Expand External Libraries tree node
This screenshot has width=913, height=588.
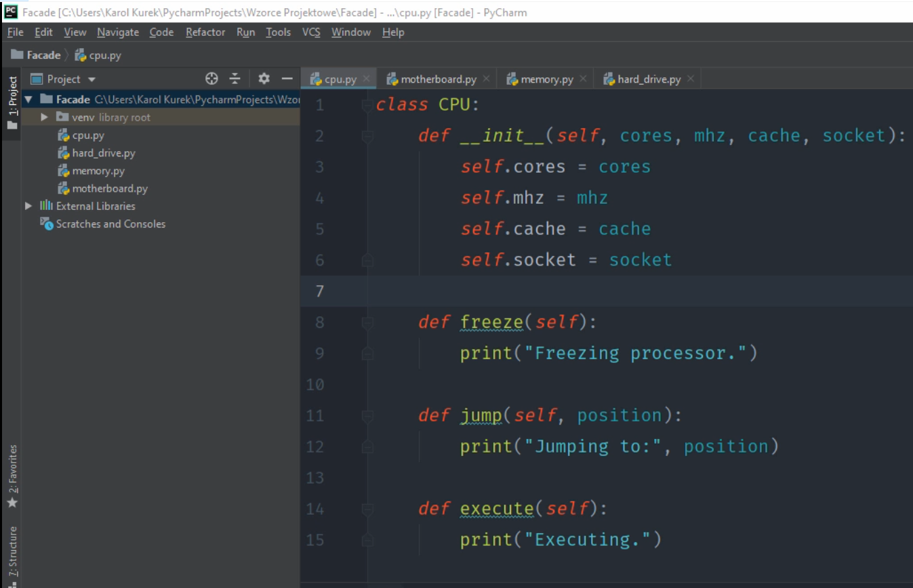point(28,206)
